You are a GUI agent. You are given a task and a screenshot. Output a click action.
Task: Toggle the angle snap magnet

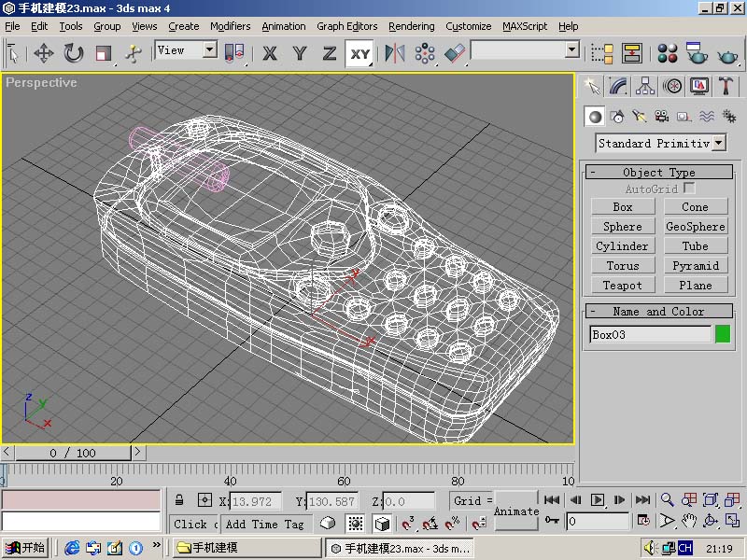pos(430,524)
